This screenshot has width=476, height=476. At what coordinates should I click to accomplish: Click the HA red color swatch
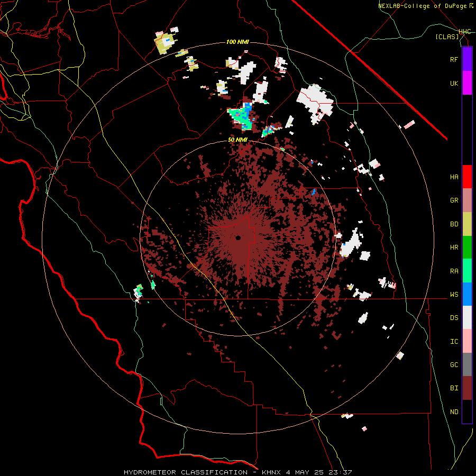click(x=467, y=177)
